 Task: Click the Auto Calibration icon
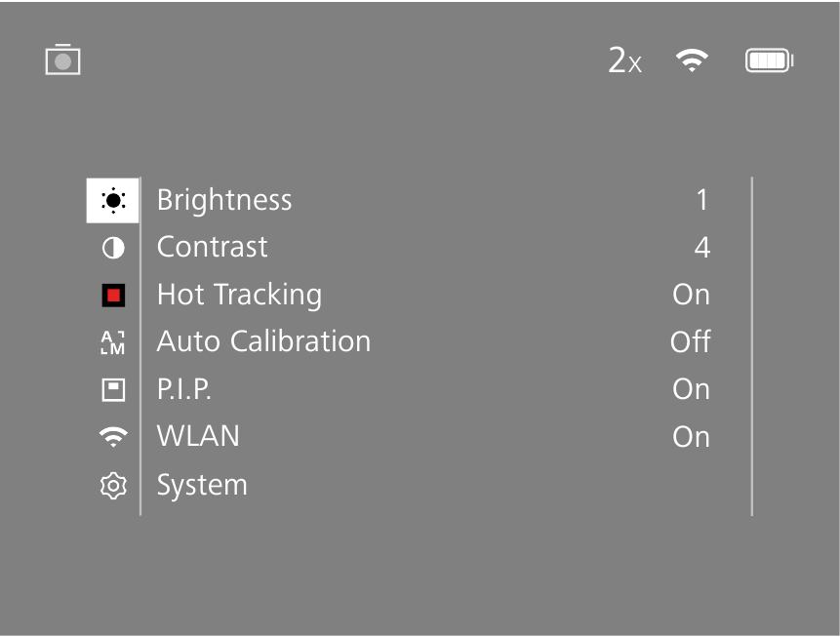(113, 342)
